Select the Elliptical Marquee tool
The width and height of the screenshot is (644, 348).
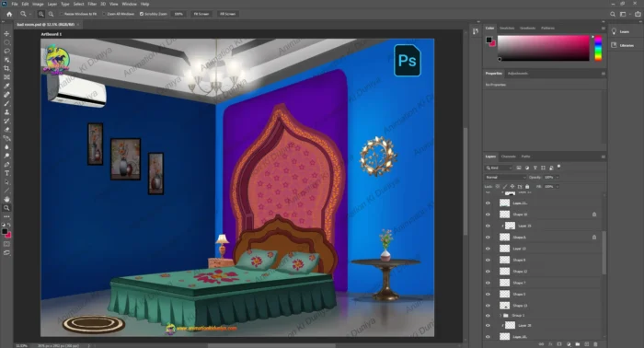coord(6,42)
